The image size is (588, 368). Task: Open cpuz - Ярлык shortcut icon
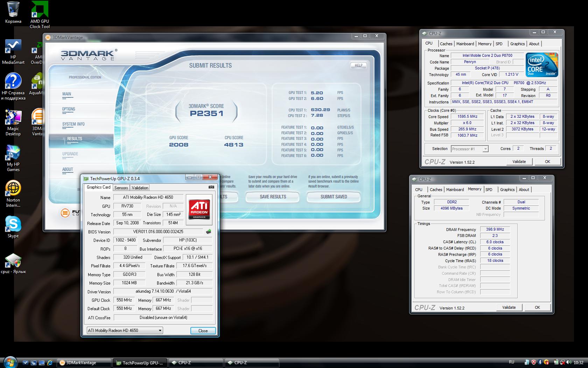tap(13, 264)
